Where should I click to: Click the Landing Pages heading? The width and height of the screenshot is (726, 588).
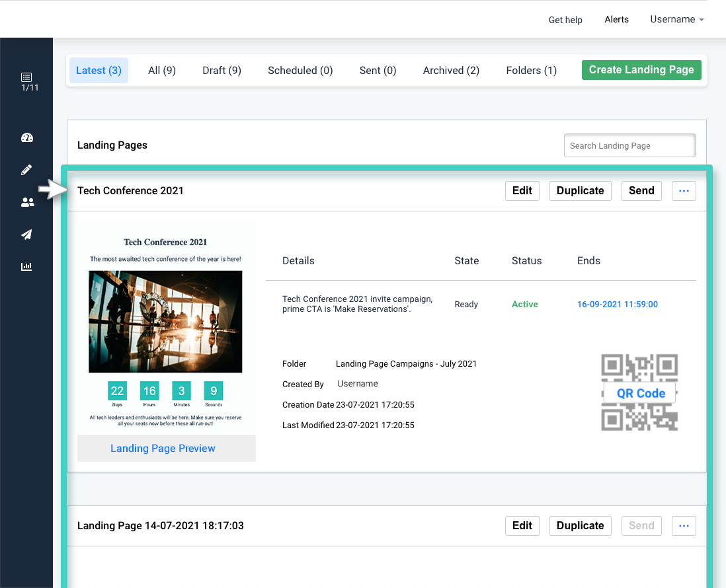click(x=112, y=145)
